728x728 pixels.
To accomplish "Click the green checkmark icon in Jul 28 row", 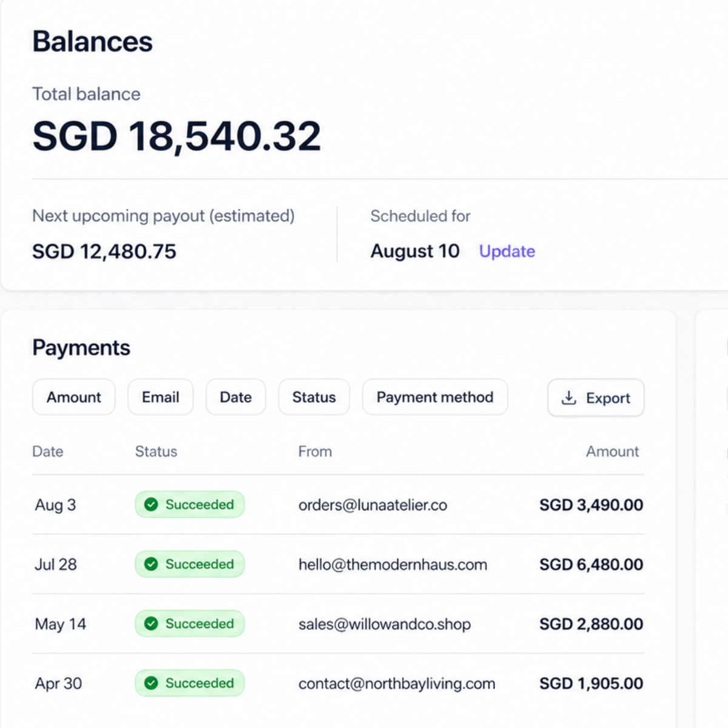I will click(x=151, y=564).
